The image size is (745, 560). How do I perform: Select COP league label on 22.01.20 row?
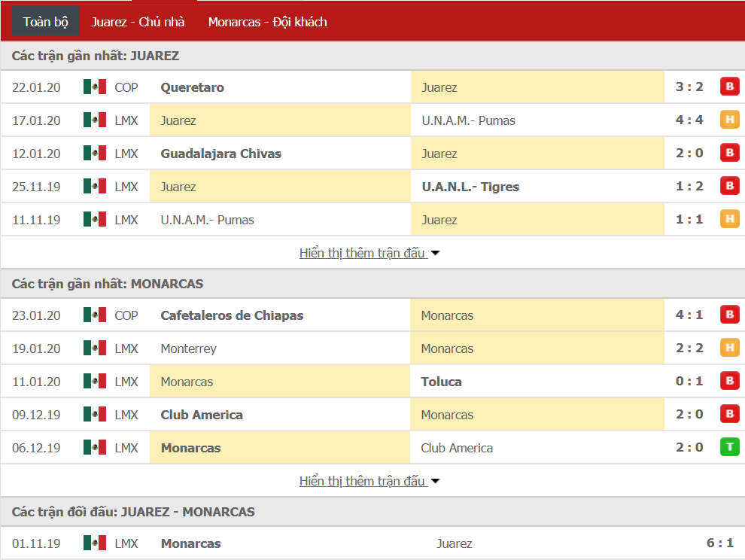coord(126,87)
